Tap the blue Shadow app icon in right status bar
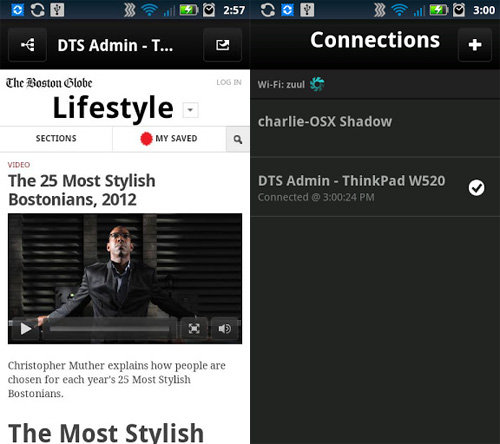500x444 pixels. (x=288, y=10)
